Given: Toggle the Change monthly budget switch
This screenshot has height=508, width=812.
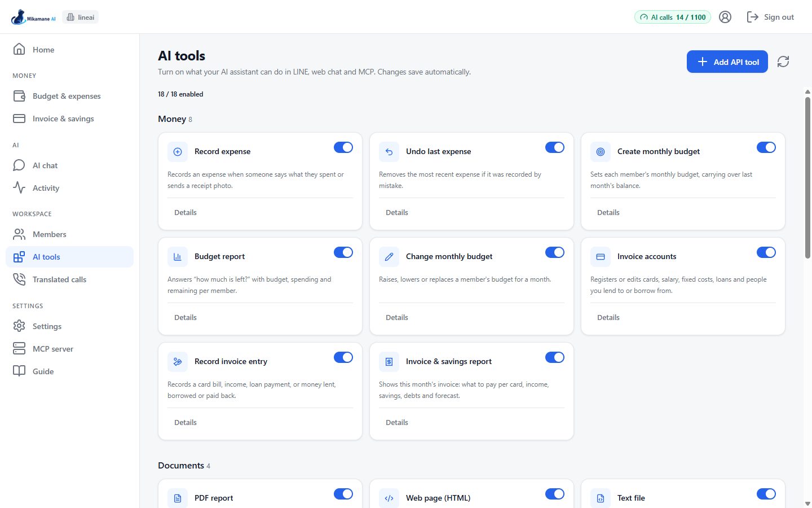Looking at the screenshot, I should click(555, 252).
